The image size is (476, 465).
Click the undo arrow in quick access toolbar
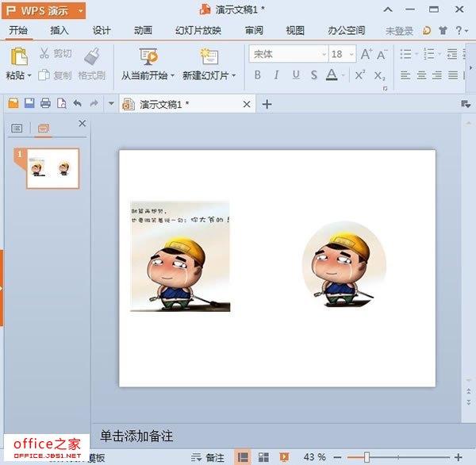coord(77,104)
